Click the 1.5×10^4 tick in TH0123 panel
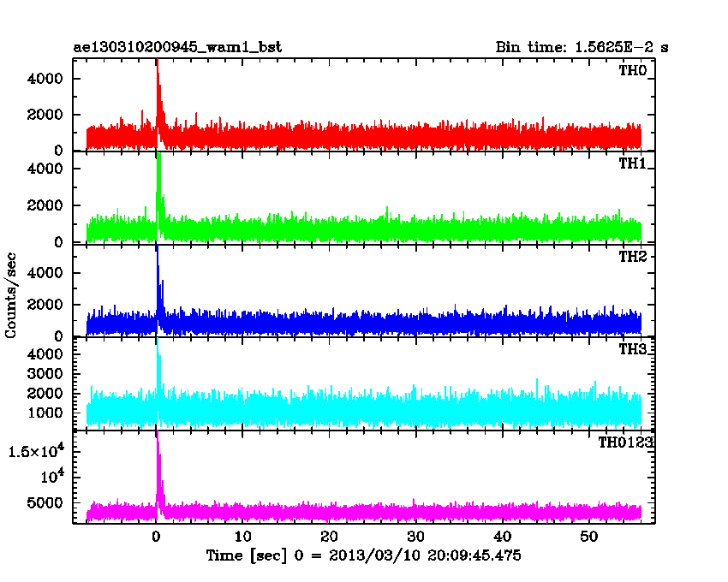Viewport: 728px width, 582px height. tap(36, 449)
